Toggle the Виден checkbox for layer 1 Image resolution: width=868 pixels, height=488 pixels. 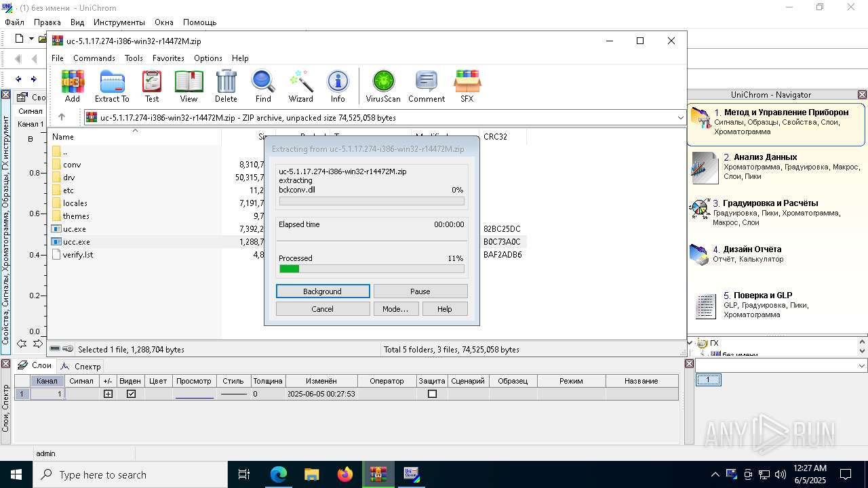pos(131,394)
